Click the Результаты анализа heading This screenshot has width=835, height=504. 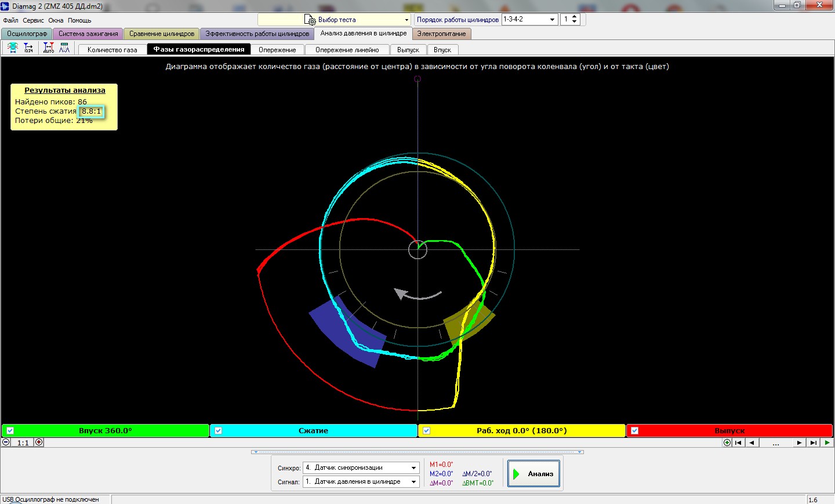tap(65, 90)
